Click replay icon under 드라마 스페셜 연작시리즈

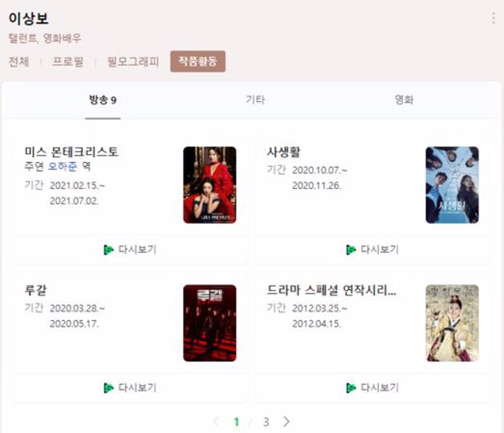[350, 388]
